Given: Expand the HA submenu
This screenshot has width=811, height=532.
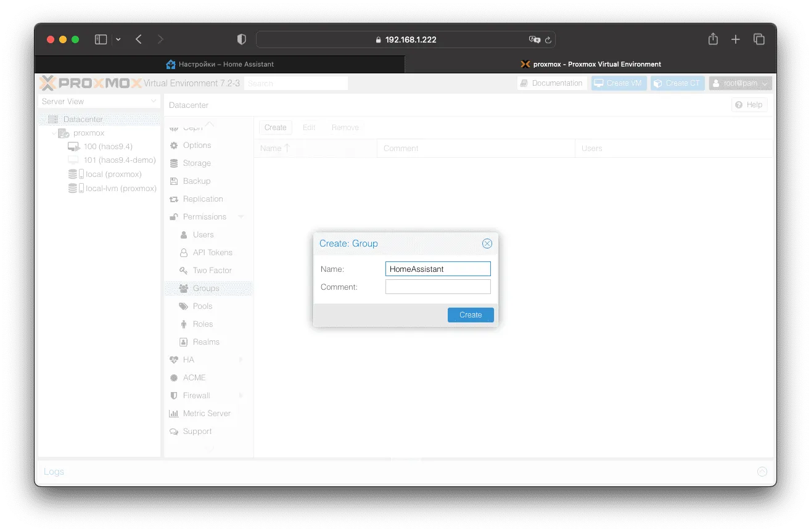Looking at the screenshot, I should coord(241,360).
